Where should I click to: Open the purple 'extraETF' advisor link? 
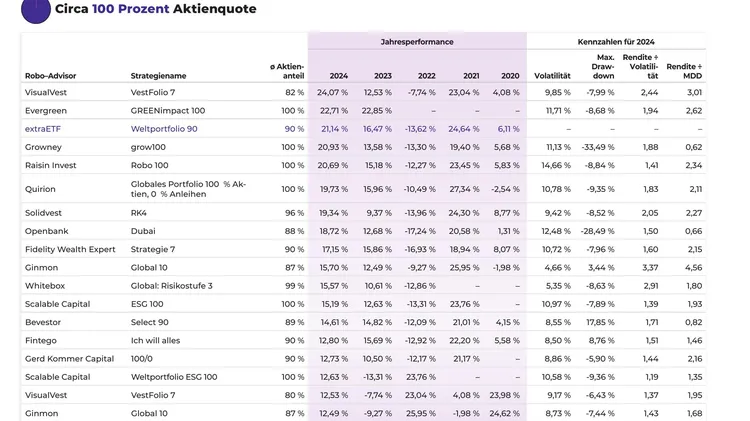43,129
